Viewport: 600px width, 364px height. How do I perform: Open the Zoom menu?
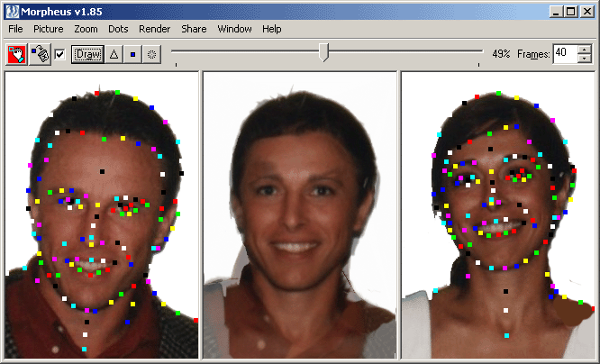(86, 29)
